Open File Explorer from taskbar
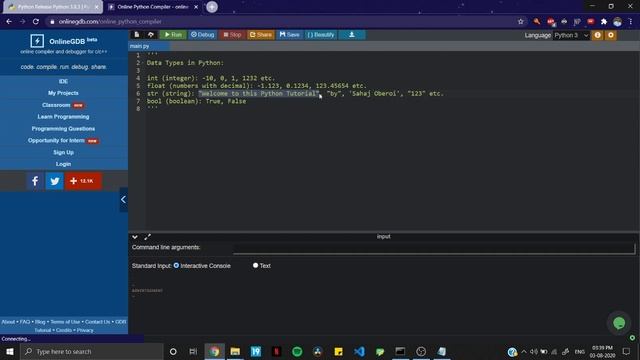Viewport: 640px width, 360px height. click(x=235, y=351)
